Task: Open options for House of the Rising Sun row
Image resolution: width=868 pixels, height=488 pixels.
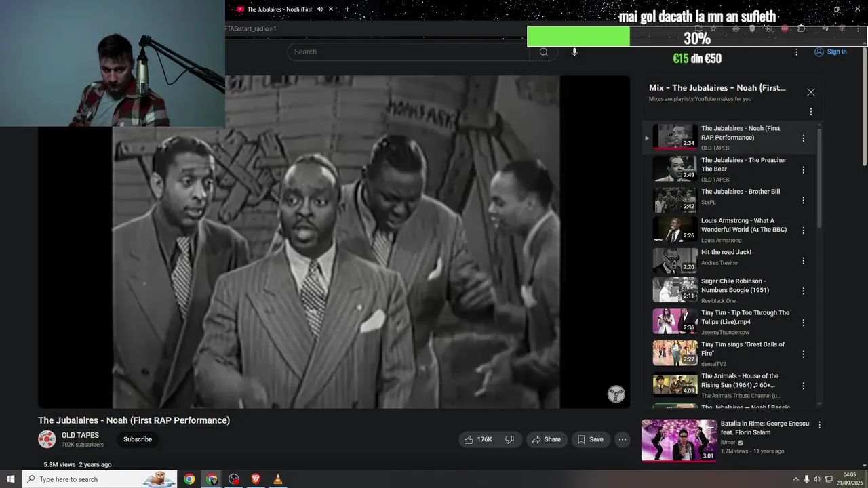Action: pos(804,386)
